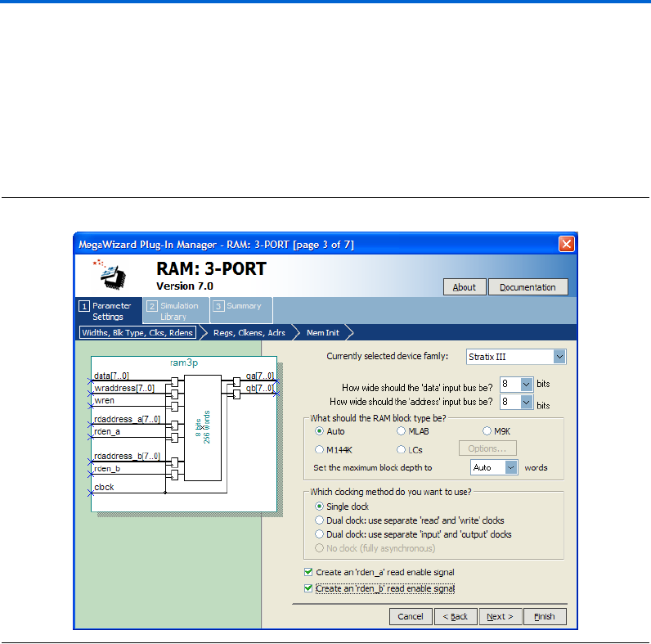Open the 'data' input bus width dropdown
This screenshot has width=651, height=644.
[526, 385]
